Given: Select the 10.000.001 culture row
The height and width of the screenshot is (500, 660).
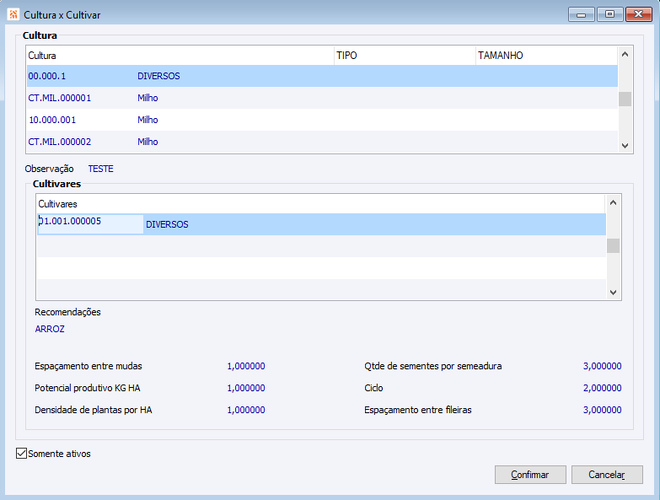Looking at the screenshot, I should pos(322,120).
